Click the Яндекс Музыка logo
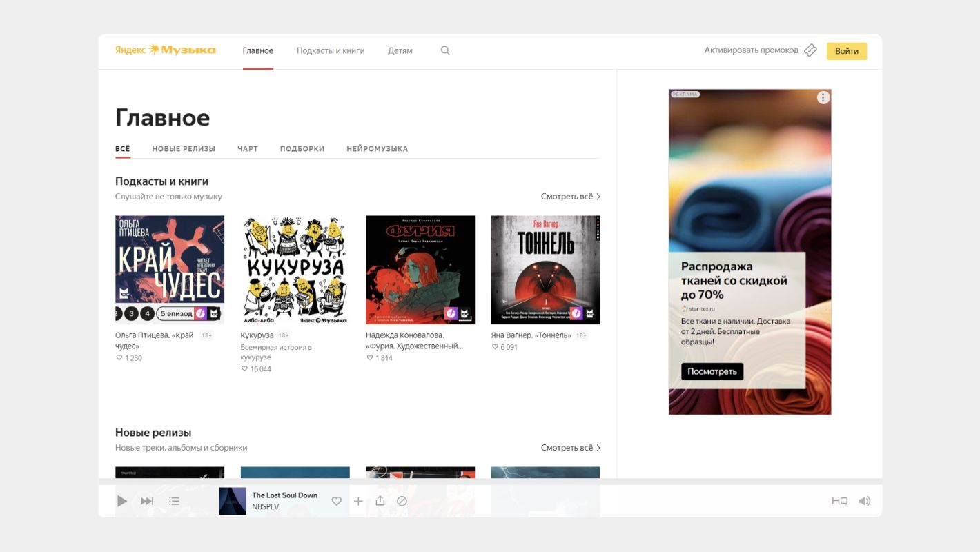Image resolution: width=980 pixels, height=552 pixels. [166, 50]
